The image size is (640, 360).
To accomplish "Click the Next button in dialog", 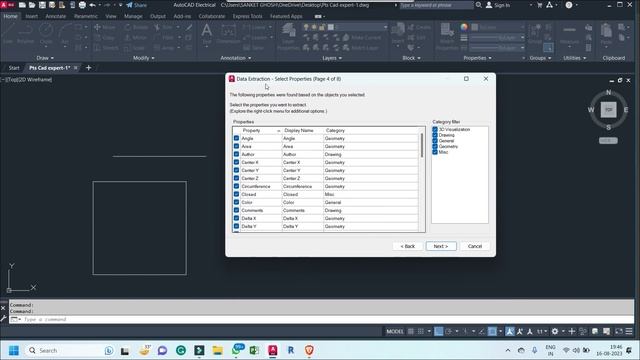I will (x=441, y=246).
